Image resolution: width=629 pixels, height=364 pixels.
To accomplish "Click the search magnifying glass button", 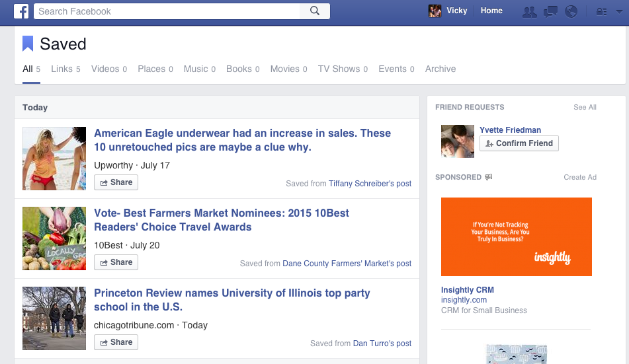I will point(315,11).
